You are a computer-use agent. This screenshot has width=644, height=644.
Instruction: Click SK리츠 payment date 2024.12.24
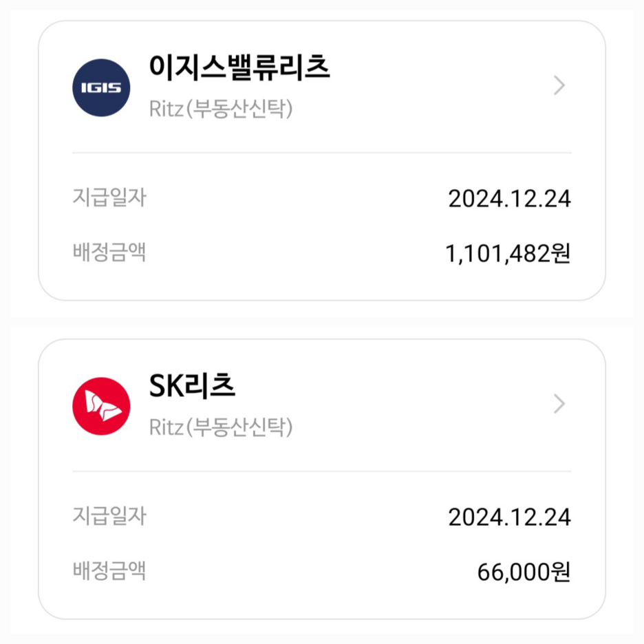click(509, 517)
